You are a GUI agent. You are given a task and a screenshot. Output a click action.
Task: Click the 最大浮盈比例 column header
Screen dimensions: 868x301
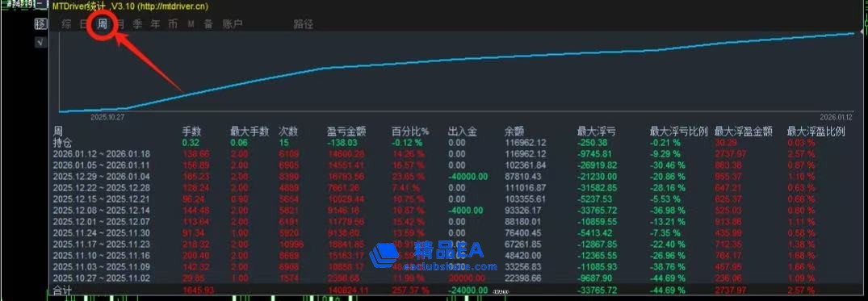pos(816,132)
